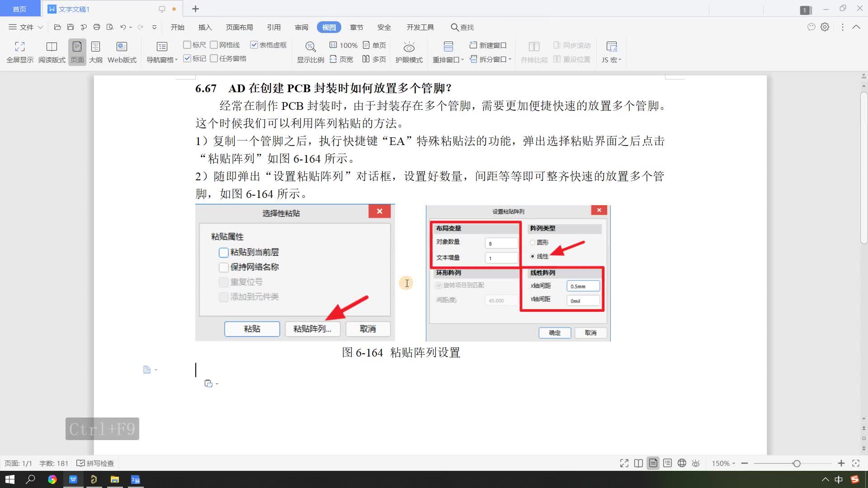868x488 pixels.
Task: Click the Find search button
Action: (462, 27)
